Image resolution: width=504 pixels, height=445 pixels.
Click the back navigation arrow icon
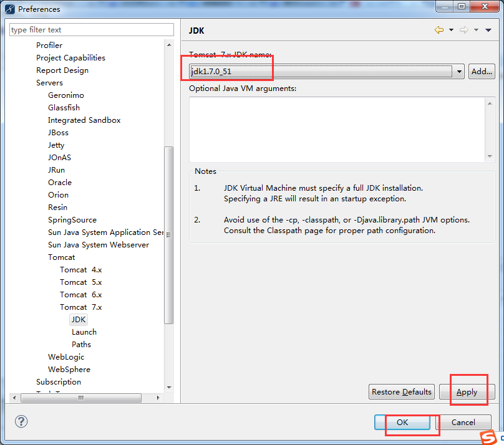(x=439, y=30)
